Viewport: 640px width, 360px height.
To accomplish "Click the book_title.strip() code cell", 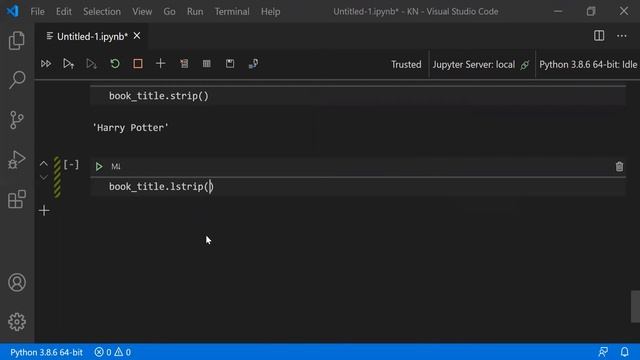I will point(358,96).
